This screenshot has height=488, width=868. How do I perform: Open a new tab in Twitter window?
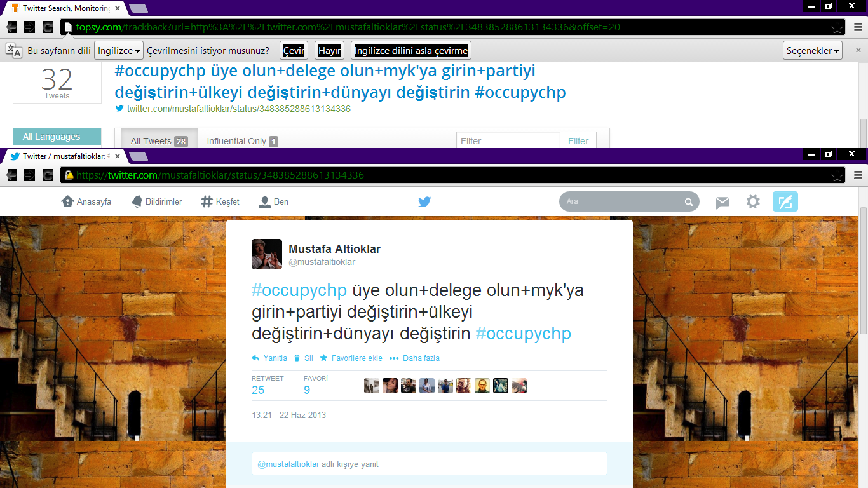[138, 156]
